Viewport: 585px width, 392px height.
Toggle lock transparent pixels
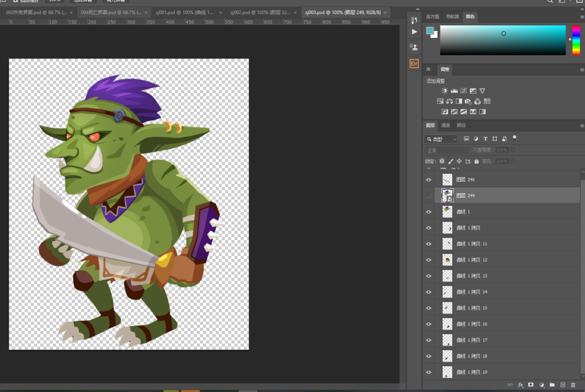(442, 161)
